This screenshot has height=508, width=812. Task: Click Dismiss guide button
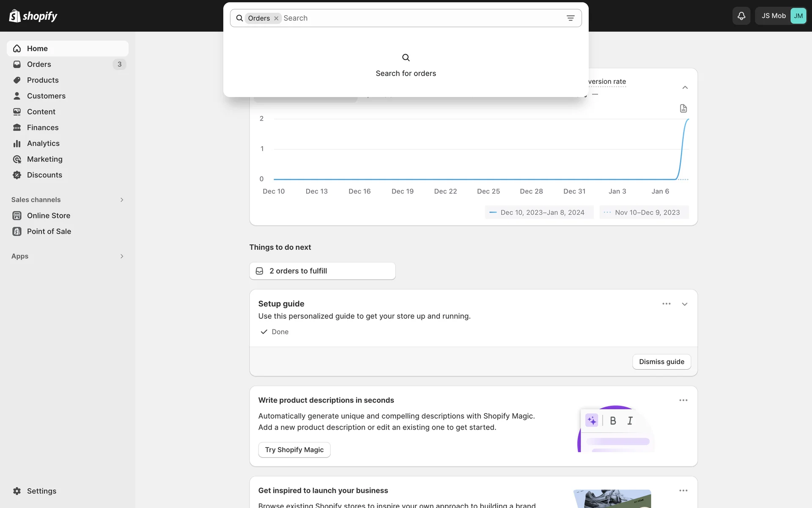pyautogui.click(x=661, y=362)
